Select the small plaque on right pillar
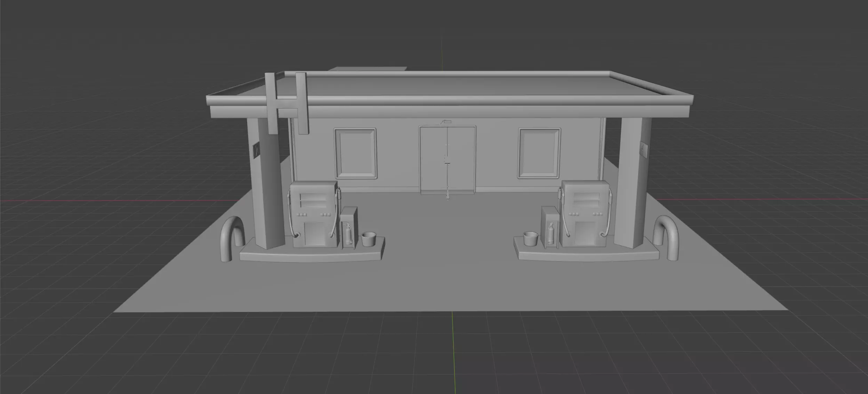The width and height of the screenshot is (868, 394). [644, 149]
